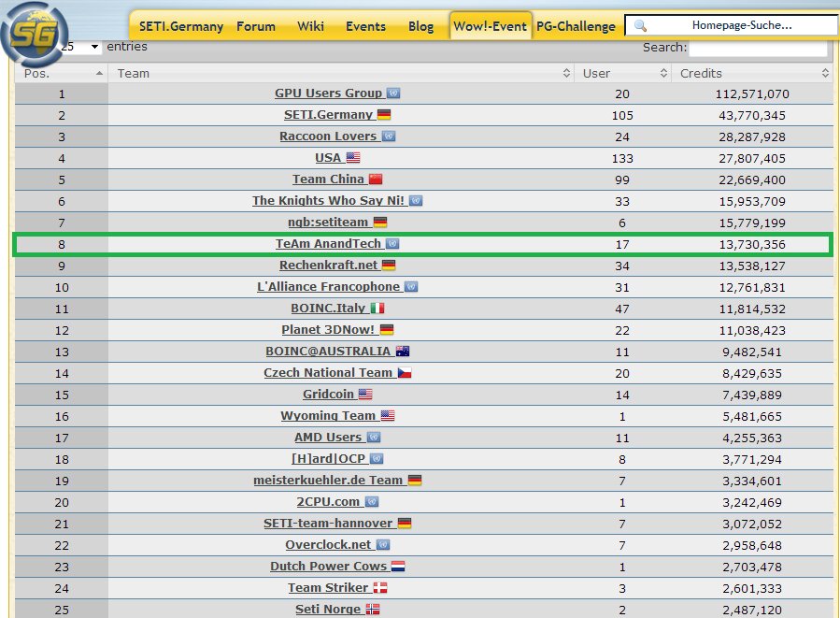Click the US flag next to Gridcoin
Screen dimensions: 840x618
click(x=365, y=394)
